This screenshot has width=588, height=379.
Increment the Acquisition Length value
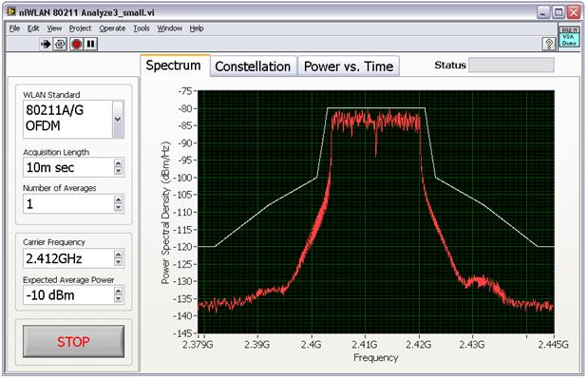coord(118,163)
